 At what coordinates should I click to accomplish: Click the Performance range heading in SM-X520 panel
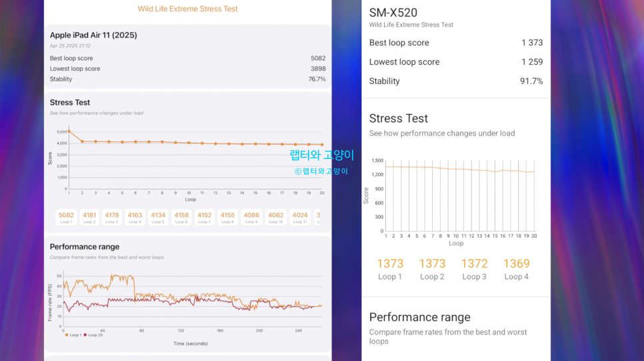420,318
